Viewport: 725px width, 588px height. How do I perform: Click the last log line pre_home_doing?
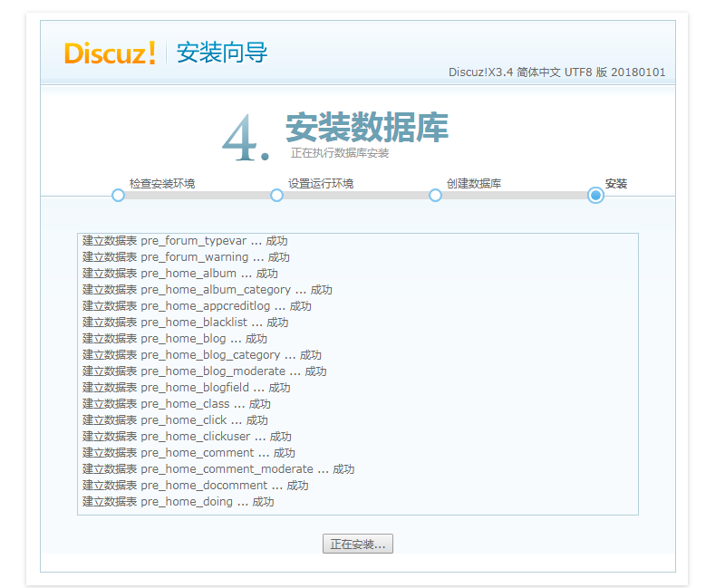[x=178, y=502]
